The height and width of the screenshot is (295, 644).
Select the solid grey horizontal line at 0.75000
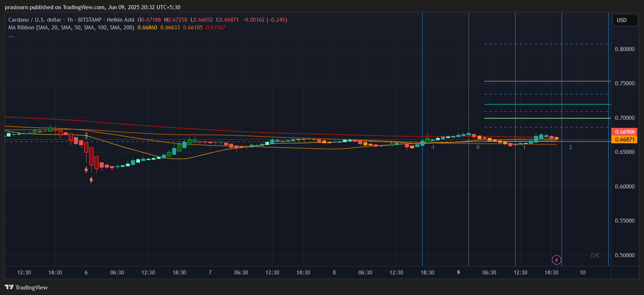547,81
